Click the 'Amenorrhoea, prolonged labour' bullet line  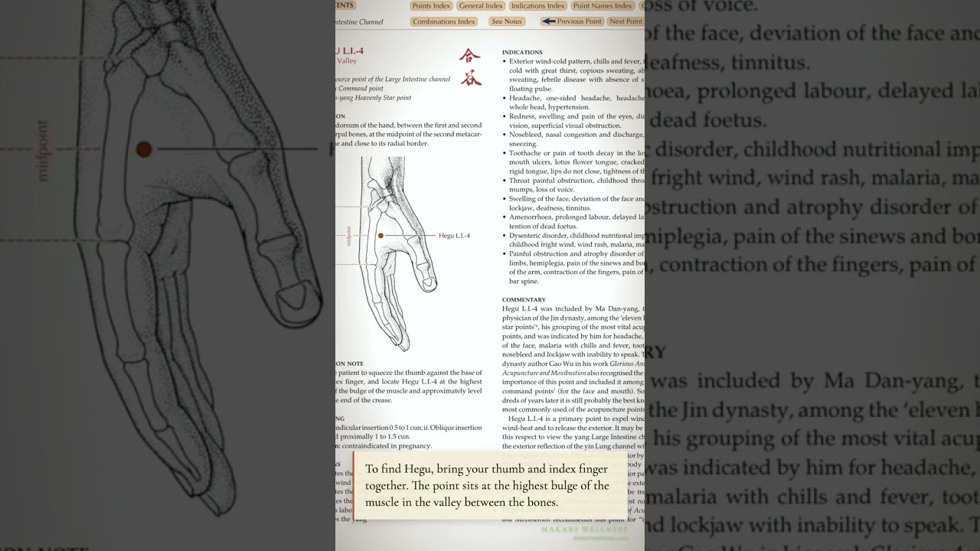577,217
